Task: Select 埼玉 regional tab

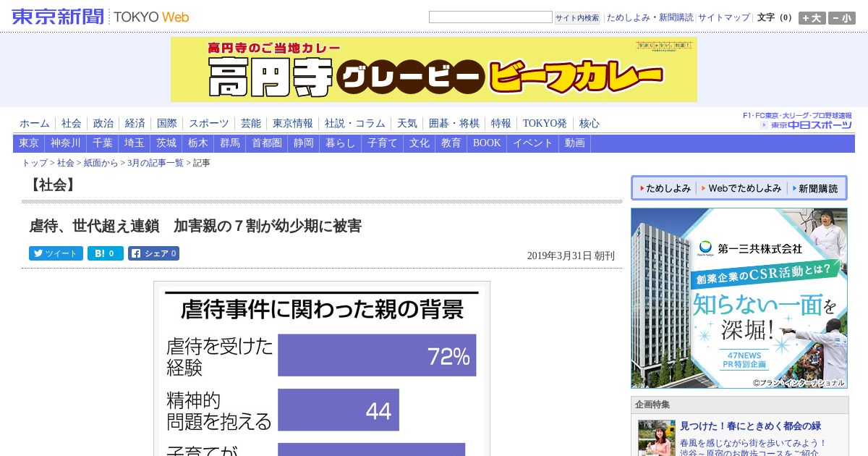Action: click(x=135, y=143)
